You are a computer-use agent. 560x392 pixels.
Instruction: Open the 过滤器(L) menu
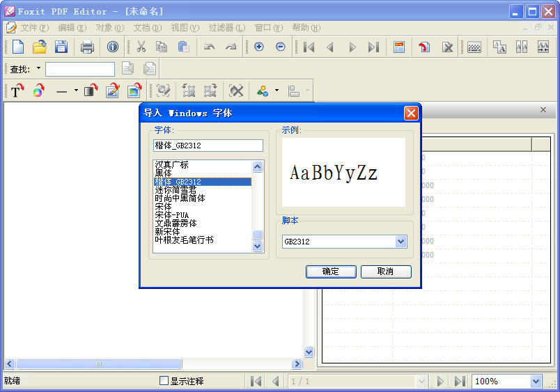226,28
